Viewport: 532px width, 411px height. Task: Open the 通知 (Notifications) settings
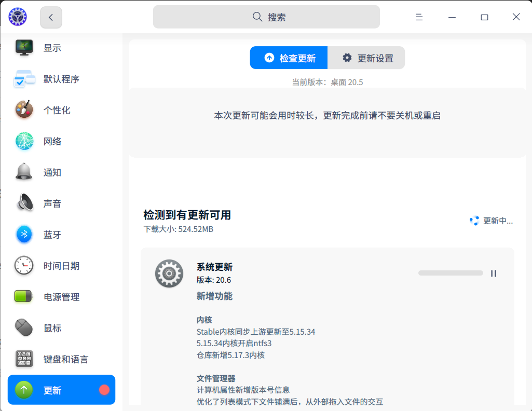click(52, 172)
